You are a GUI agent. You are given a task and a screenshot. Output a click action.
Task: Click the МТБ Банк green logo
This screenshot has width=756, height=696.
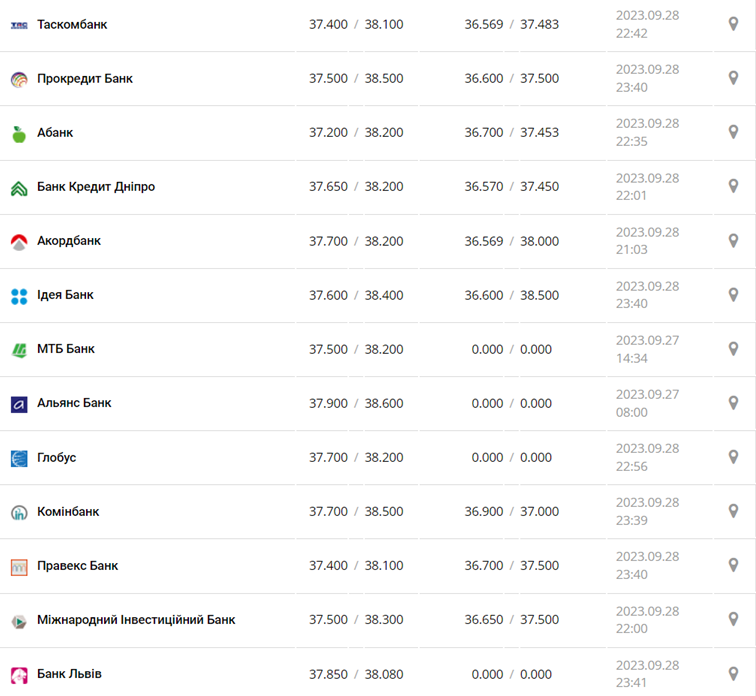point(19,350)
